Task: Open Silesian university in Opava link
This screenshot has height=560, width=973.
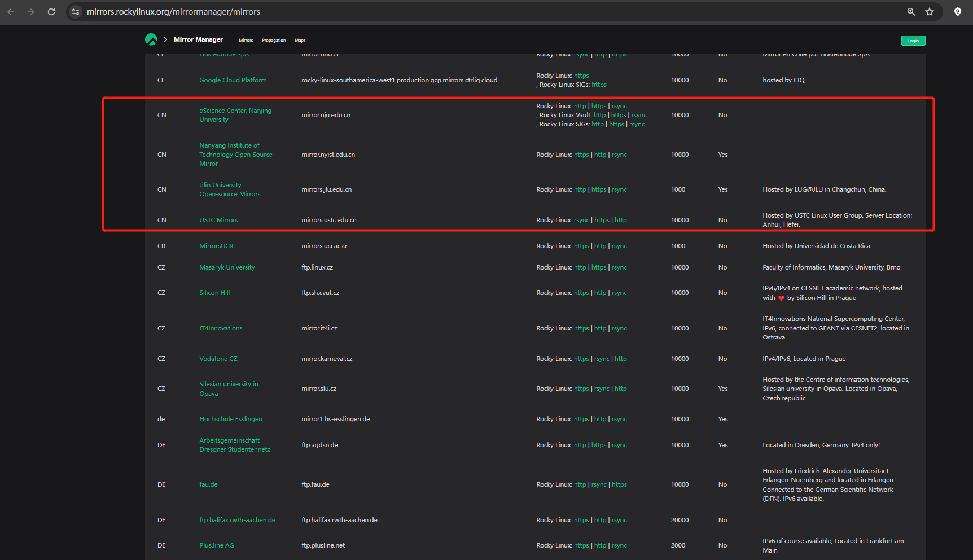Action: (229, 389)
